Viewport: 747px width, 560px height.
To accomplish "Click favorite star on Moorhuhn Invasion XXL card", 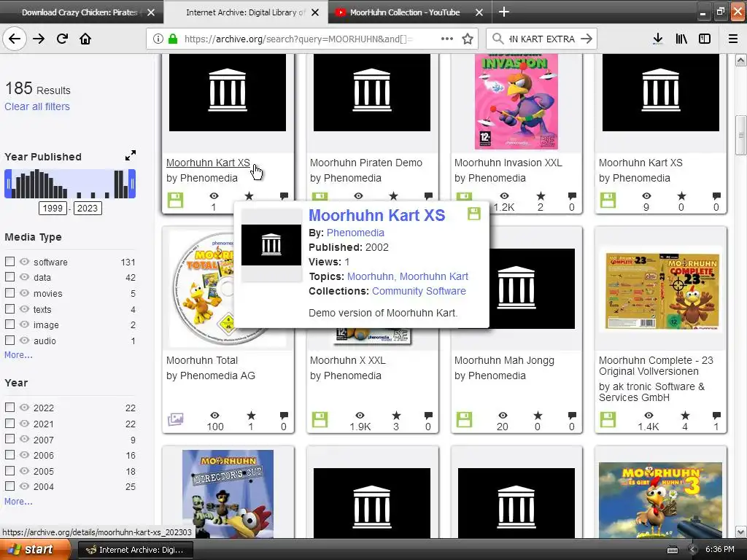I will [541, 195].
